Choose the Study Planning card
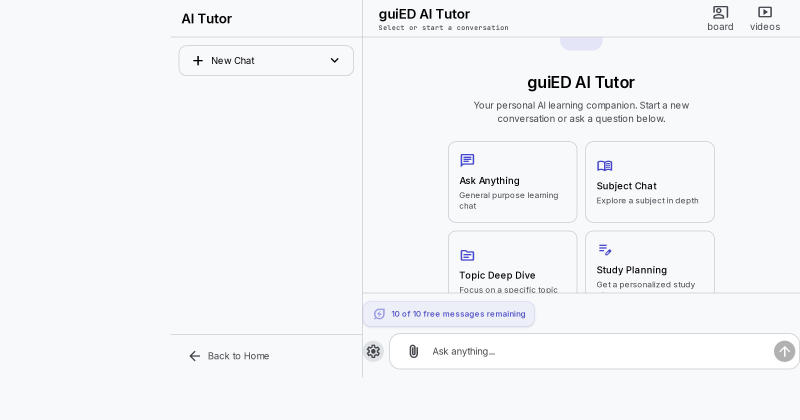Image resolution: width=800 pixels, height=420 pixels. (649, 262)
